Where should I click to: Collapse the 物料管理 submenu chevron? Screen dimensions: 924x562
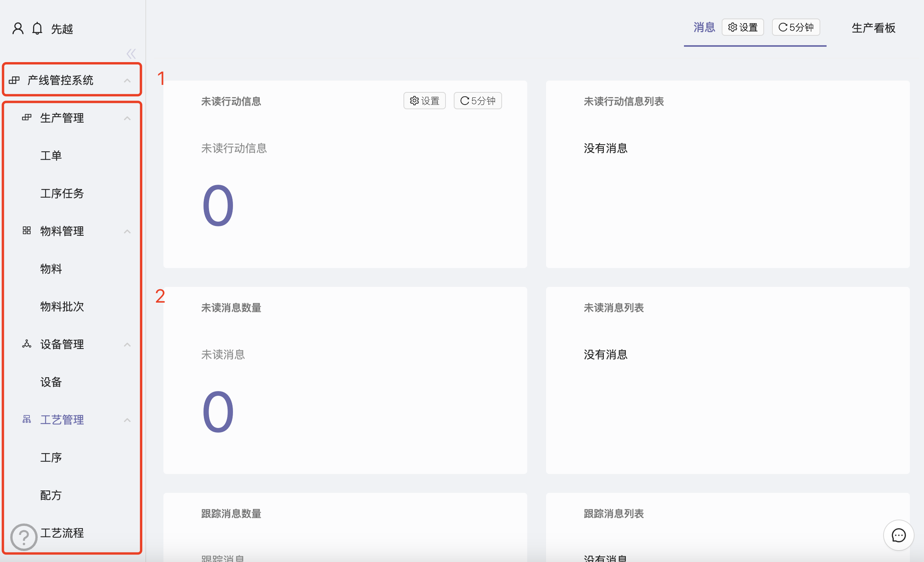tap(127, 231)
